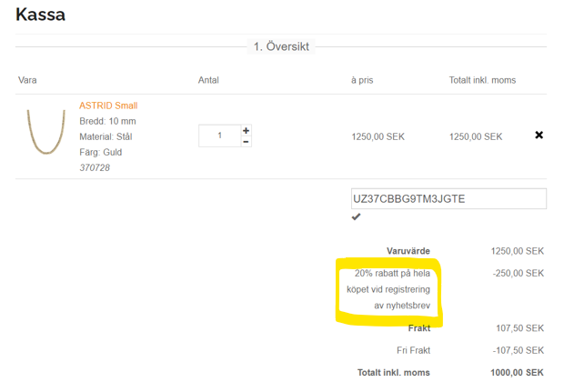Click the Varuvärde label

pyautogui.click(x=408, y=251)
